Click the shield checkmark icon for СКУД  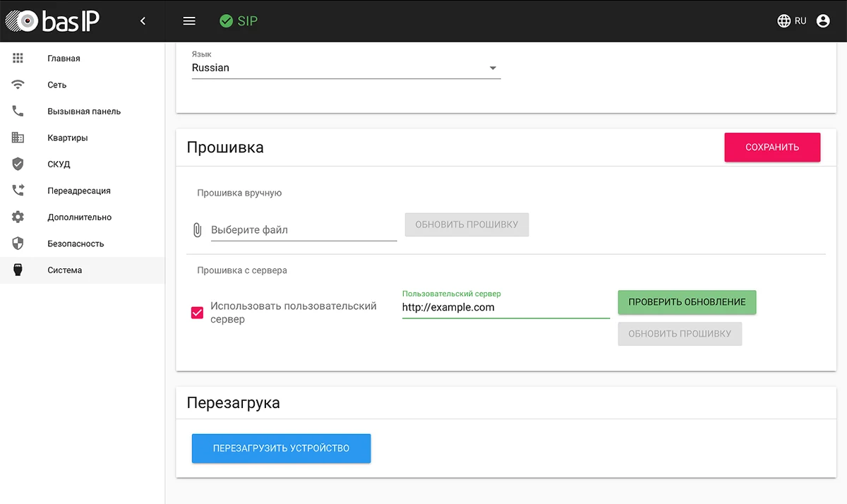[x=18, y=164]
